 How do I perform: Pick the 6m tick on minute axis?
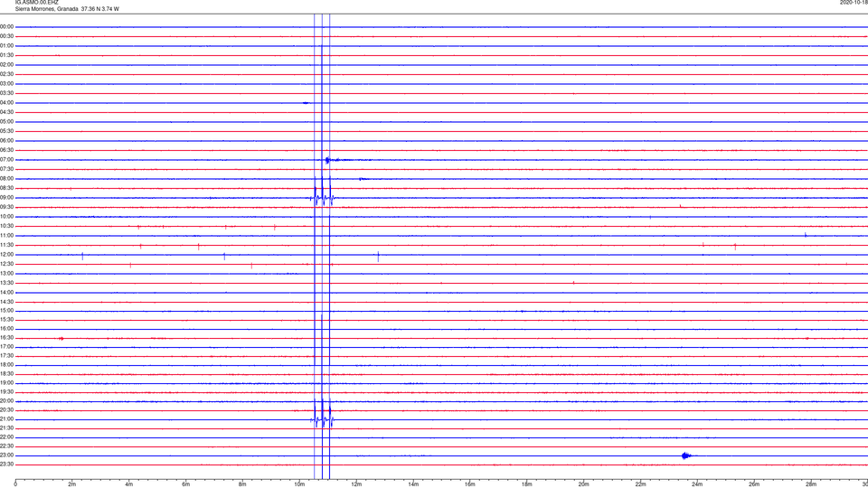coord(186,484)
